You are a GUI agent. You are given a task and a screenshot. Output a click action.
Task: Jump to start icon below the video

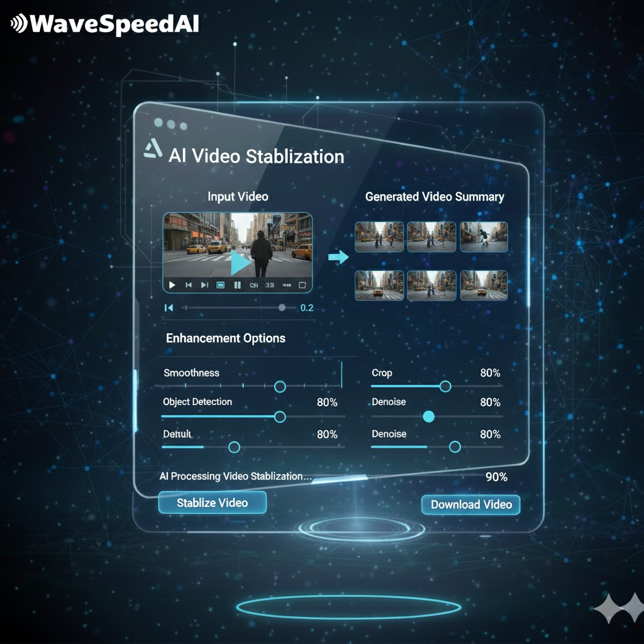point(169,308)
